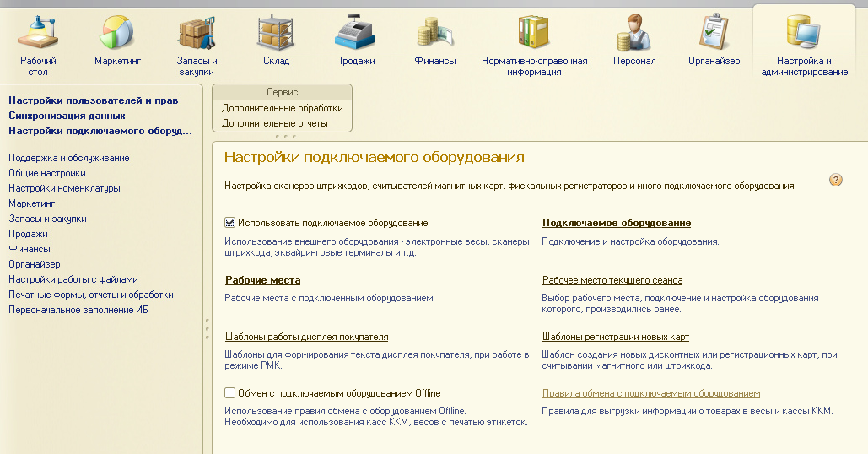Click the help question mark icon
The width and height of the screenshot is (868, 454).
click(836, 180)
